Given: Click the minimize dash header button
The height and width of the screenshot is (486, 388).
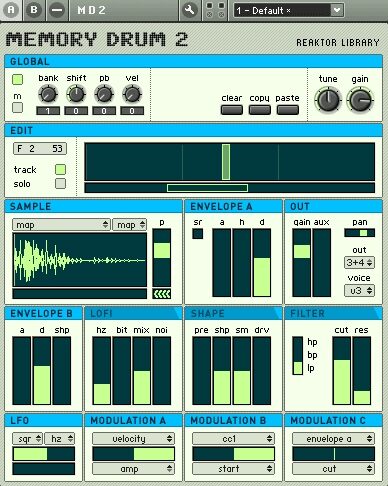Looking at the screenshot, I should click(57, 10).
